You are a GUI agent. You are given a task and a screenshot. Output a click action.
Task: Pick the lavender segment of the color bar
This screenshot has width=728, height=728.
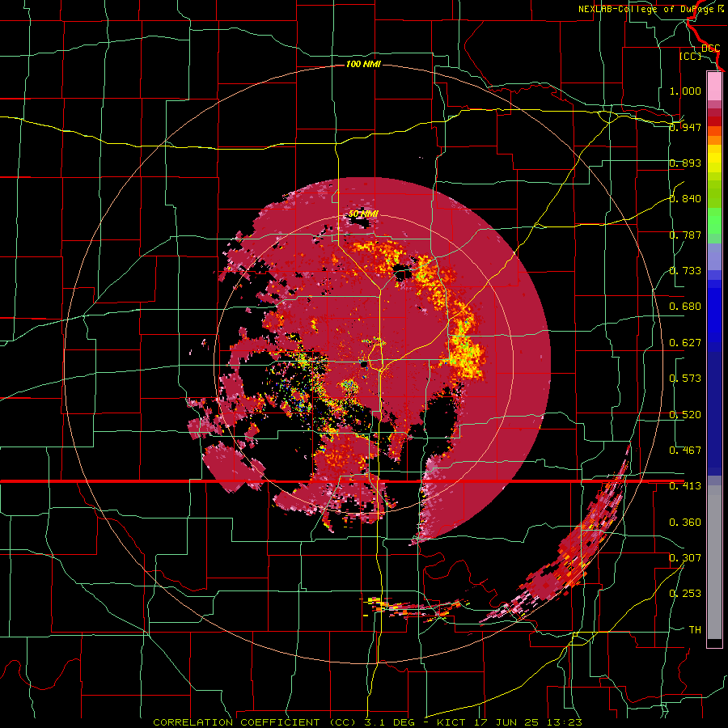714,256
